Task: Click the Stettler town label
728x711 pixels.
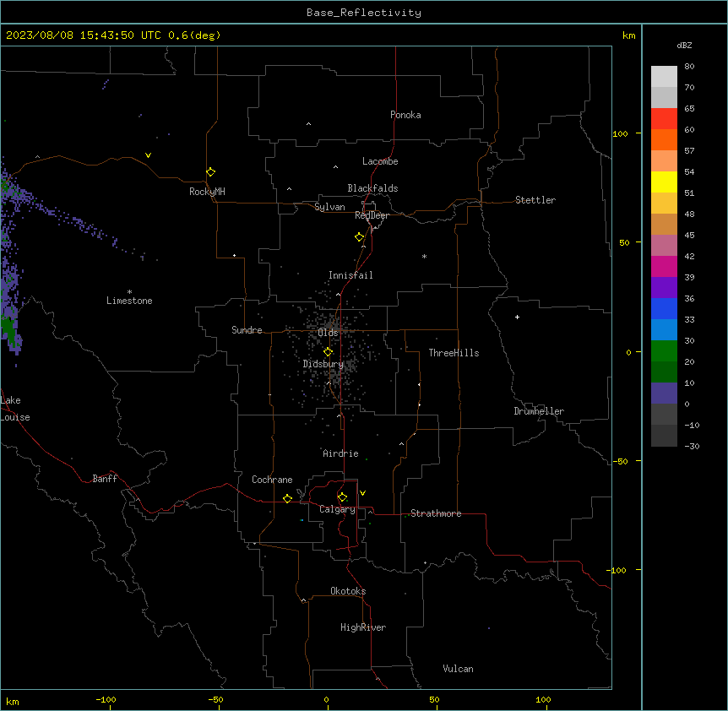Action: pos(535,200)
